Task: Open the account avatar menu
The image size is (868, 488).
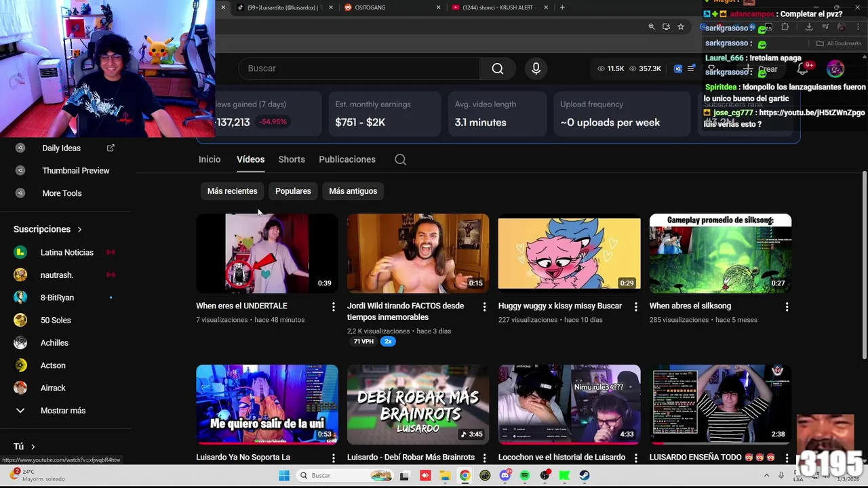Action: pyautogui.click(x=835, y=68)
